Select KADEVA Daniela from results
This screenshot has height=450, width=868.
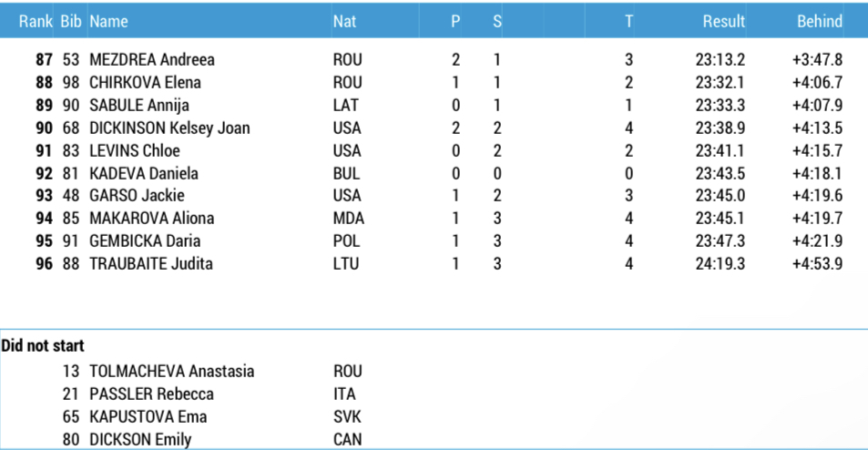144,173
